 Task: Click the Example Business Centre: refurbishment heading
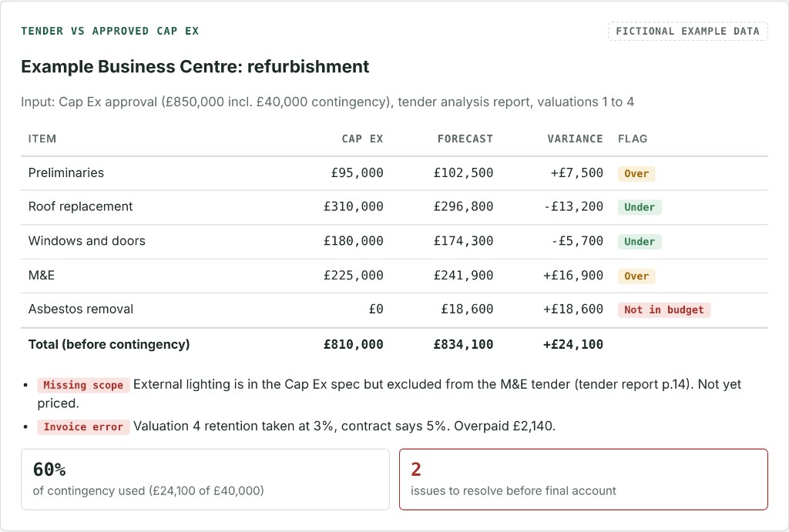click(195, 66)
